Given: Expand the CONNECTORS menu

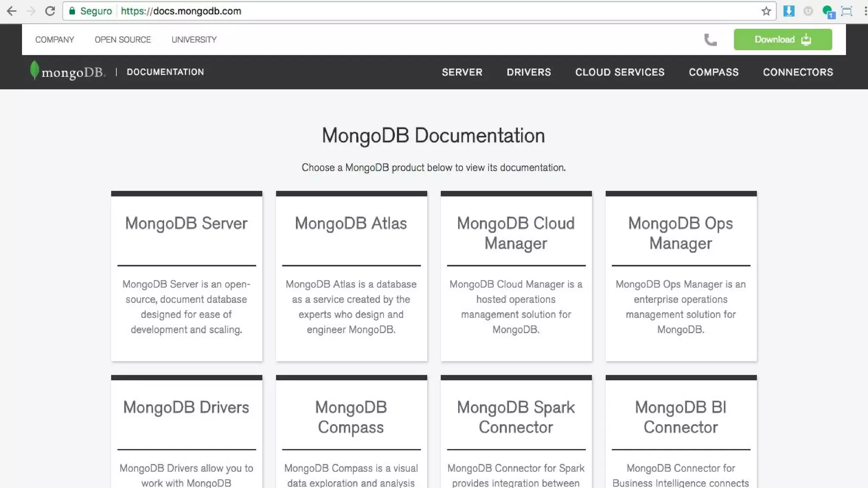Looking at the screenshot, I should coord(798,72).
